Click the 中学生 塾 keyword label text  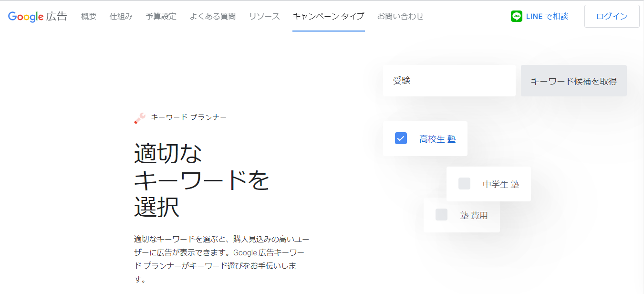point(500,184)
